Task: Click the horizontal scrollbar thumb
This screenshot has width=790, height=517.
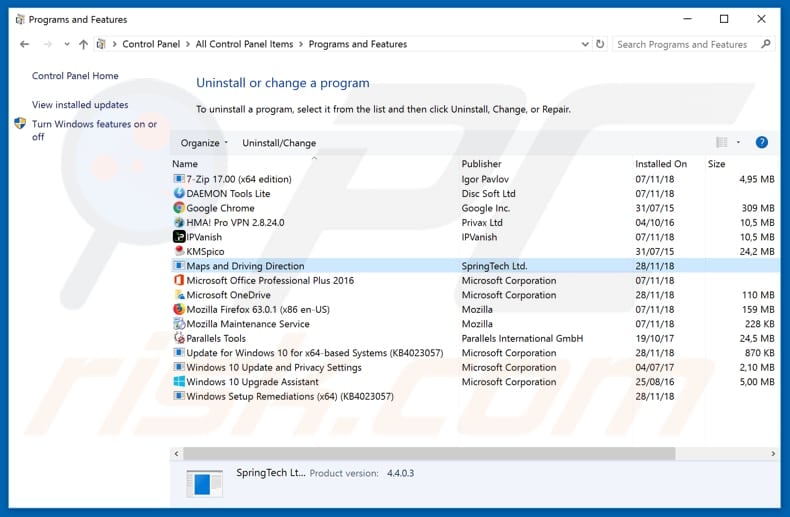Action: click(429, 454)
